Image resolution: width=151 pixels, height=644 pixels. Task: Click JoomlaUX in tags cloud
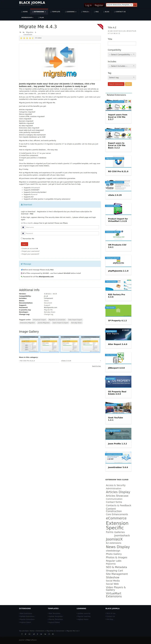(114, 539)
